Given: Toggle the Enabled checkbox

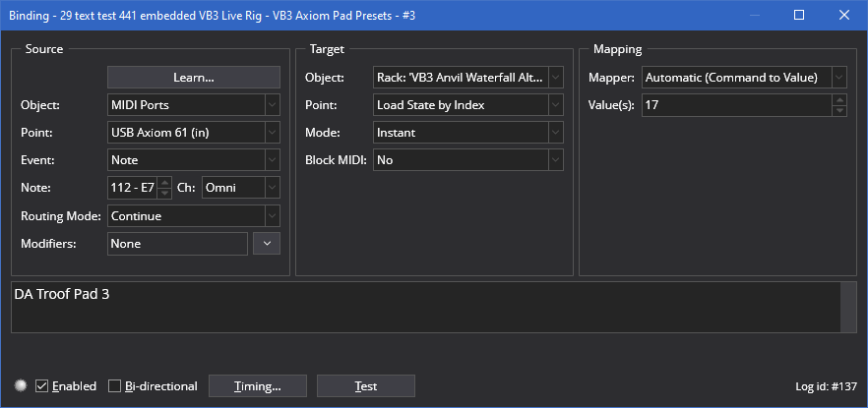Looking at the screenshot, I should click(41, 386).
